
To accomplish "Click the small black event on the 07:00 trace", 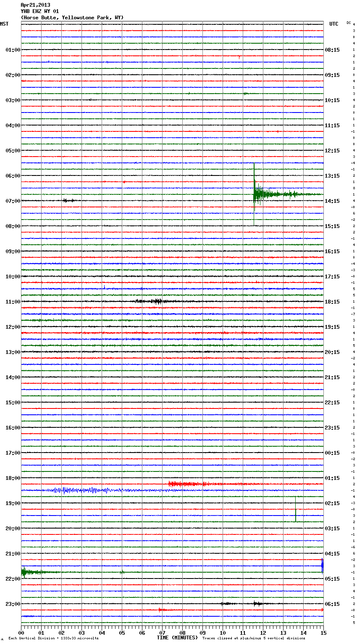I will coord(69,201).
